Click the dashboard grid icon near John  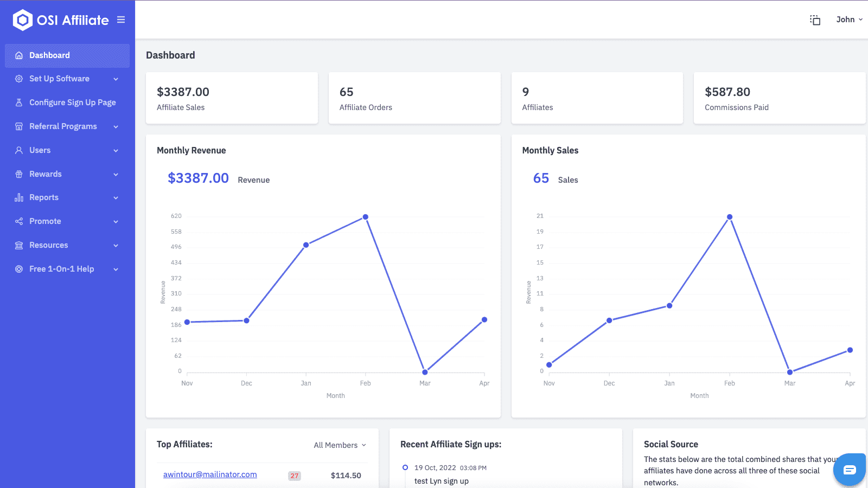[815, 19]
